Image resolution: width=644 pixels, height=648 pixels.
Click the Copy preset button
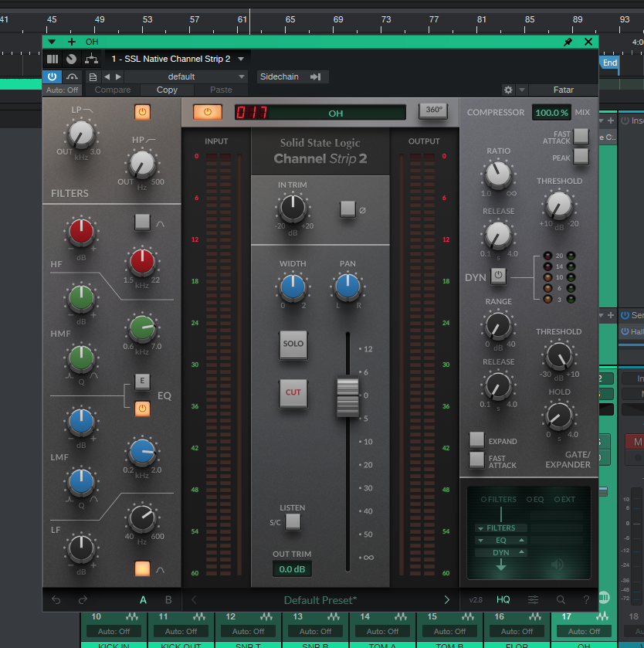[x=166, y=90]
